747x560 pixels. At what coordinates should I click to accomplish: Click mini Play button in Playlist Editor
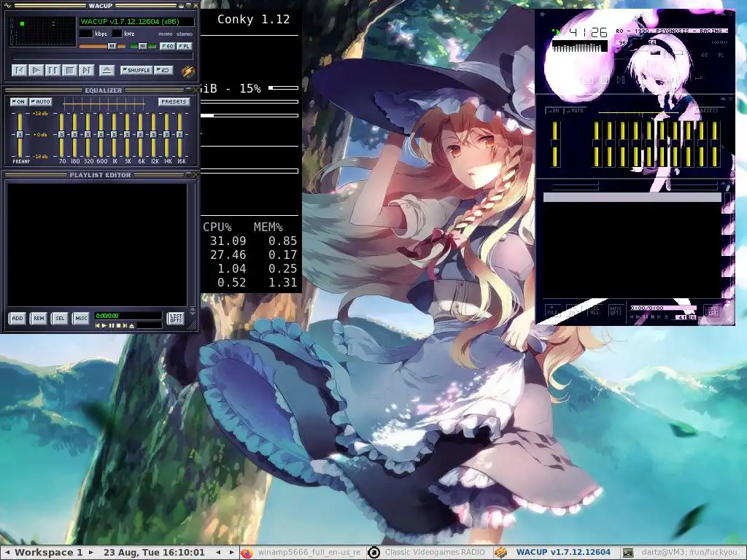[x=104, y=326]
